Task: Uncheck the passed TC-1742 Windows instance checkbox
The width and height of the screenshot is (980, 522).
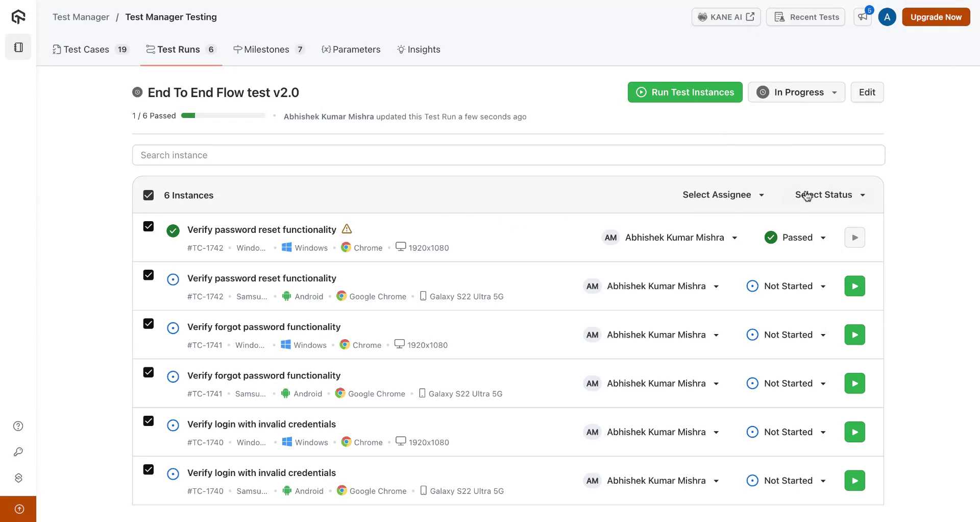Action: tap(149, 226)
